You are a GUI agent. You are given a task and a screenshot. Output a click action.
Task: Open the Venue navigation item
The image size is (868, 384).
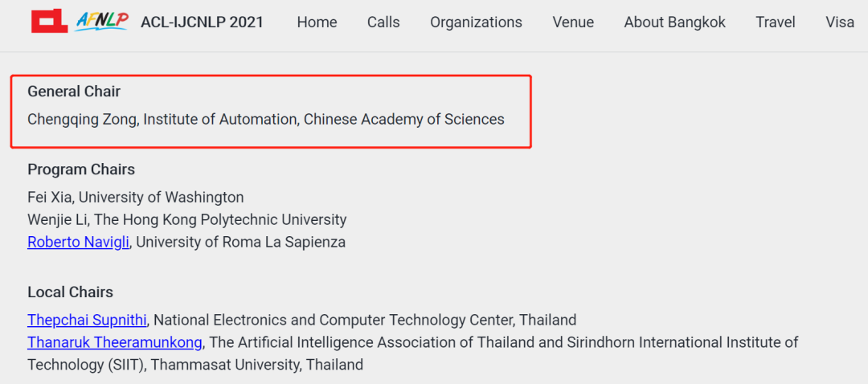click(573, 22)
